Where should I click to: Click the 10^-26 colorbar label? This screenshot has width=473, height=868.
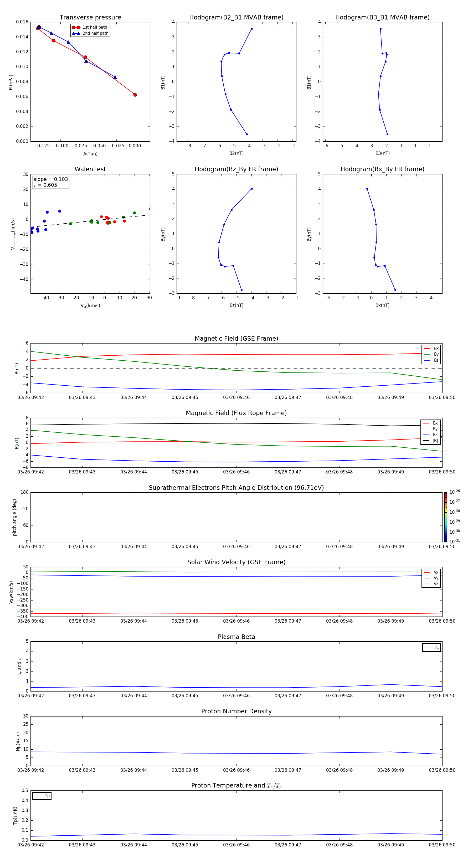click(x=455, y=492)
